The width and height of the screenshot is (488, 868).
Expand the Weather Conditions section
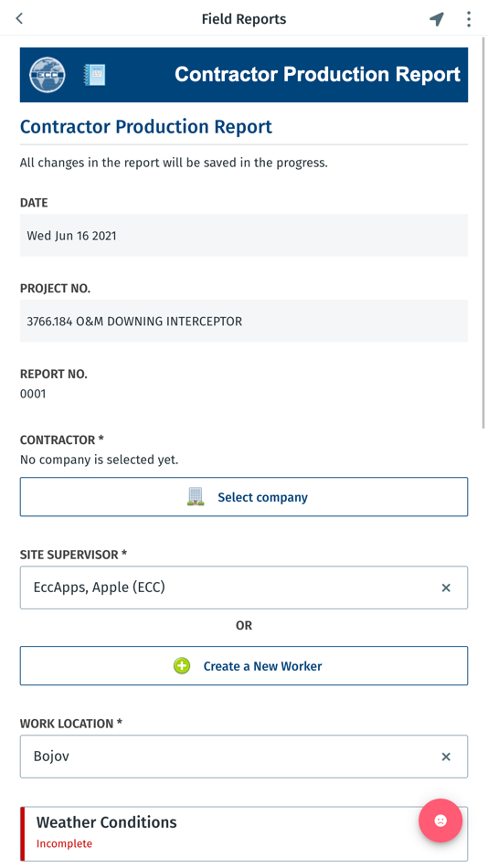(x=244, y=833)
